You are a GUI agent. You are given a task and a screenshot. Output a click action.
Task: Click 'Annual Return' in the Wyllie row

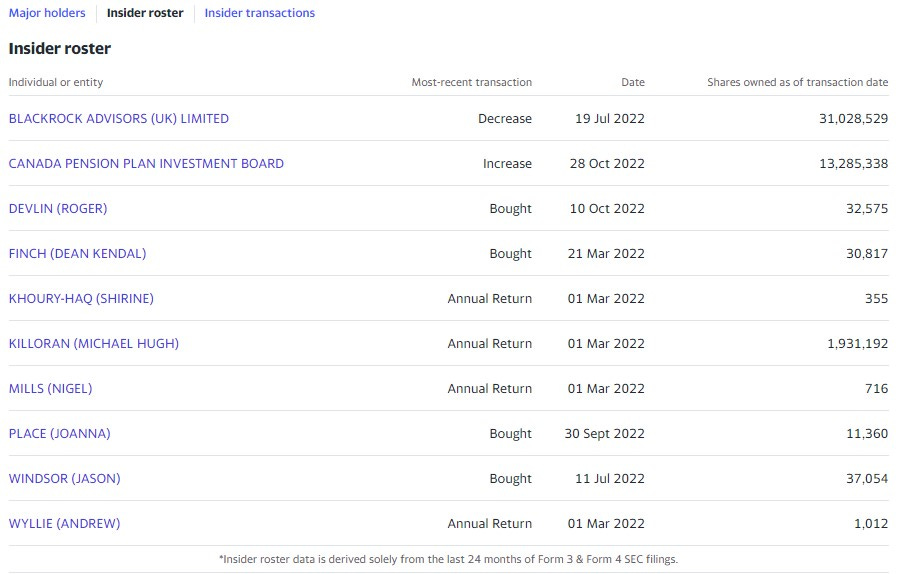(490, 524)
